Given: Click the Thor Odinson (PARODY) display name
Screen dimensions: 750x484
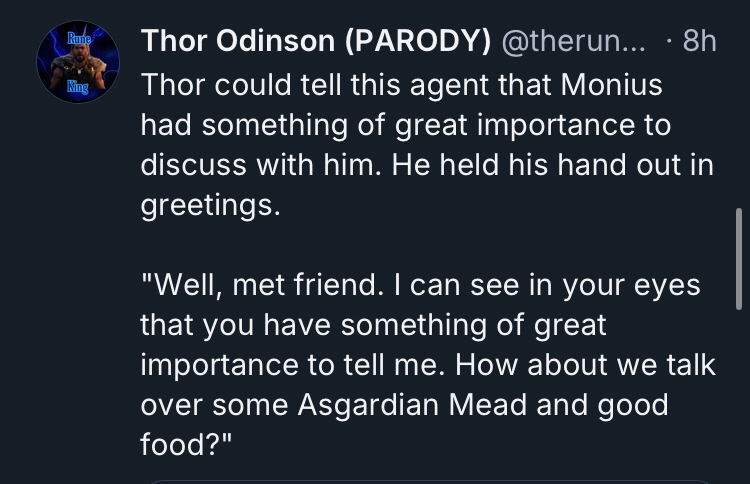Looking at the screenshot, I should point(315,41).
